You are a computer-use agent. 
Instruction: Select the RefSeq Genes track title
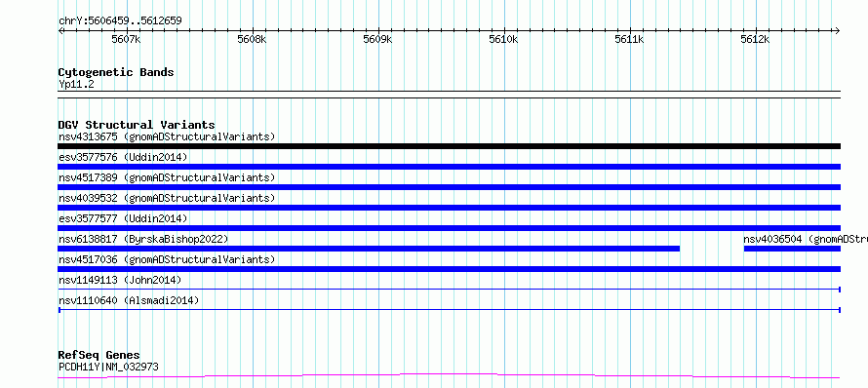99,356
